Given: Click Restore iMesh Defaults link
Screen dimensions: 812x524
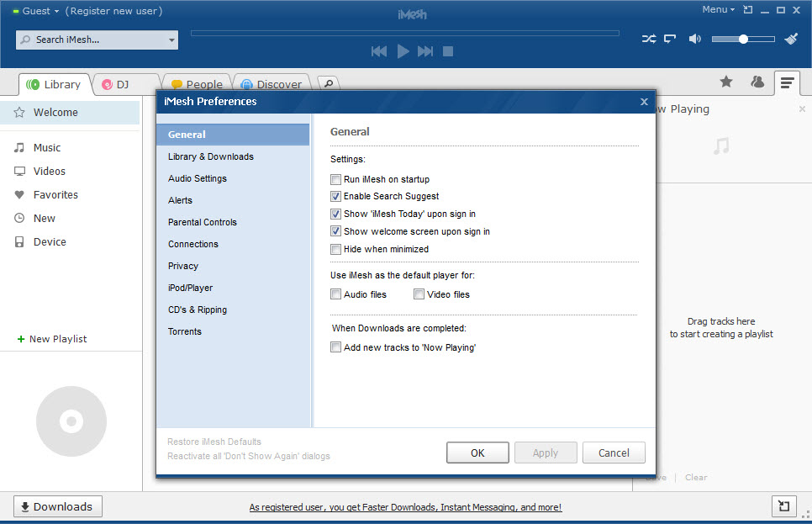Looking at the screenshot, I should (214, 442).
